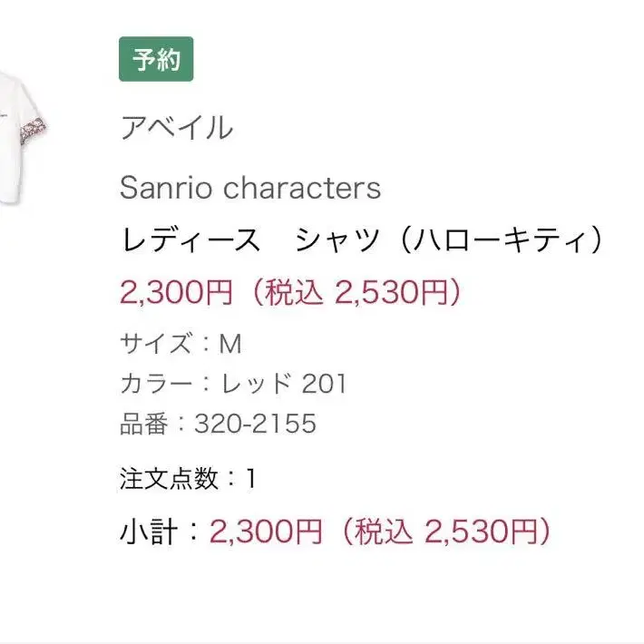644x644 pixels.
Task: Select the 小計 label
Action: coord(149,532)
